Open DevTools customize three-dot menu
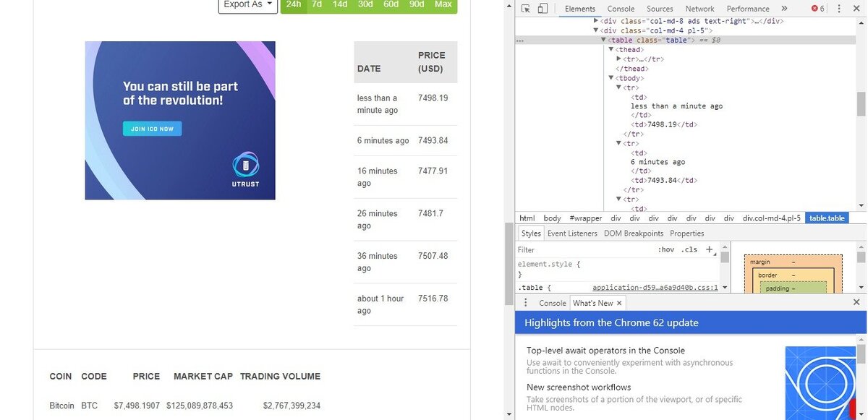 coord(839,9)
